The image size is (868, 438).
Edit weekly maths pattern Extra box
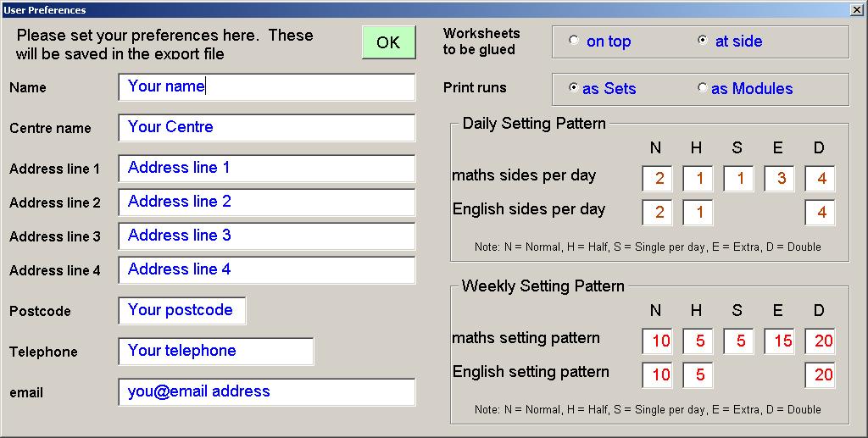[780, 341]
